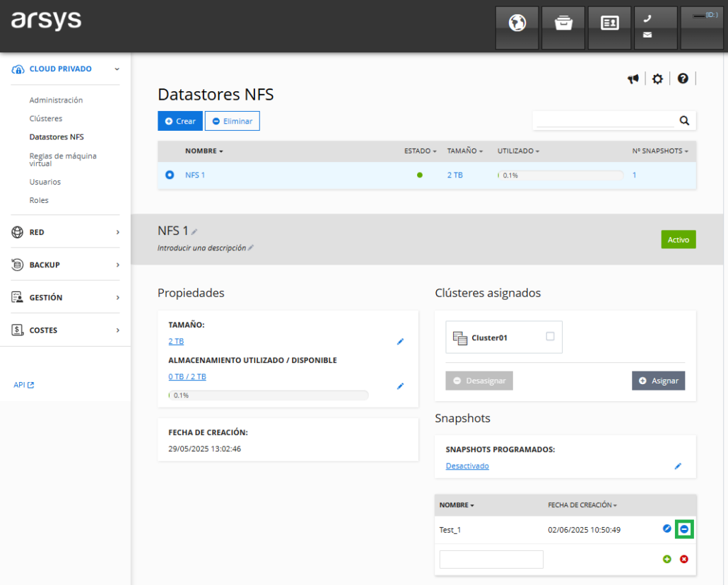Click the Gestión sidebar icon
The width and height of the screenshot is (728, 585).
(17, 297)
